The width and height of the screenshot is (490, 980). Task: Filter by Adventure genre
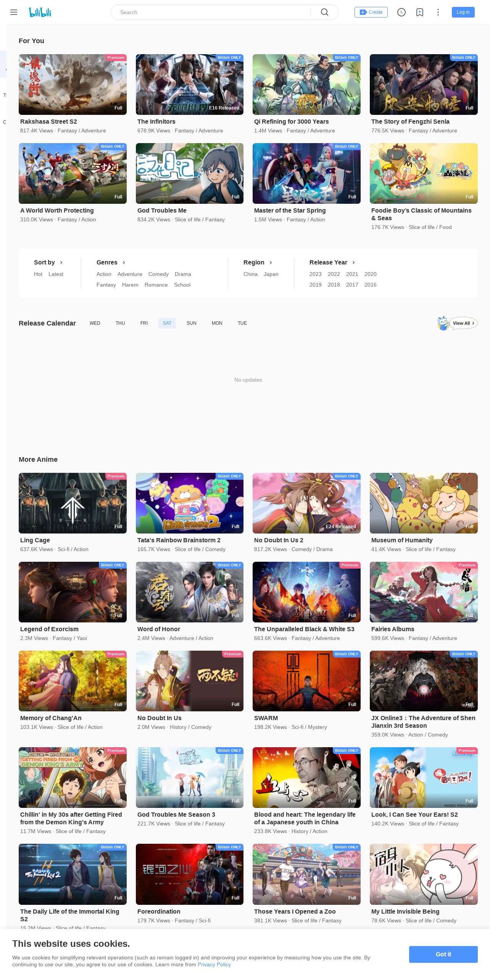(x=130, y=274)
